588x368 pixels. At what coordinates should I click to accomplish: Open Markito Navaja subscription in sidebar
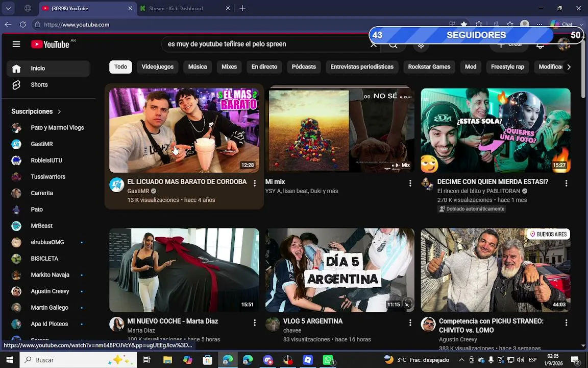click(48, 275)
